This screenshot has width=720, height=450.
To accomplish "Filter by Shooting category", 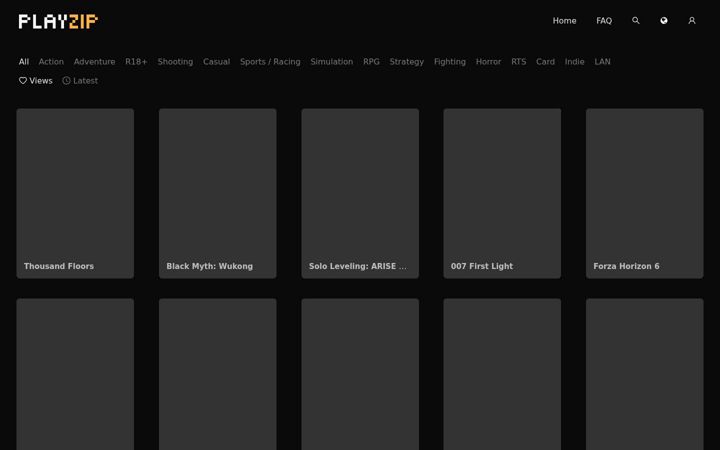I will 175,62.
